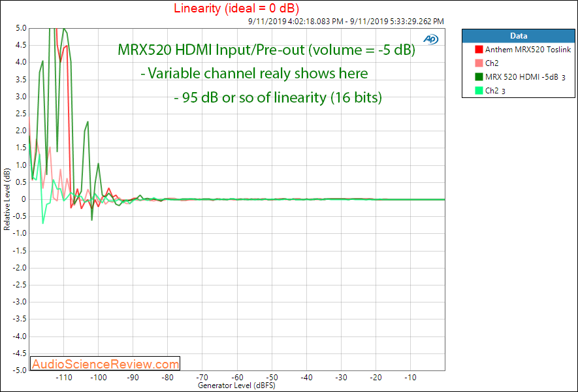Click the positive 4.0 tick on the vertical axis
Screen dimensions: 578x392
(x=21, y=62)
